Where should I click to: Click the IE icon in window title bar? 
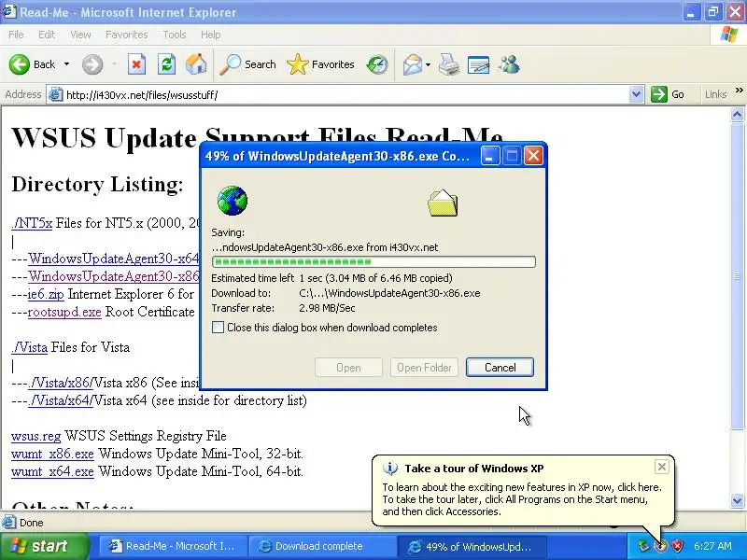[x=9, y=11]
